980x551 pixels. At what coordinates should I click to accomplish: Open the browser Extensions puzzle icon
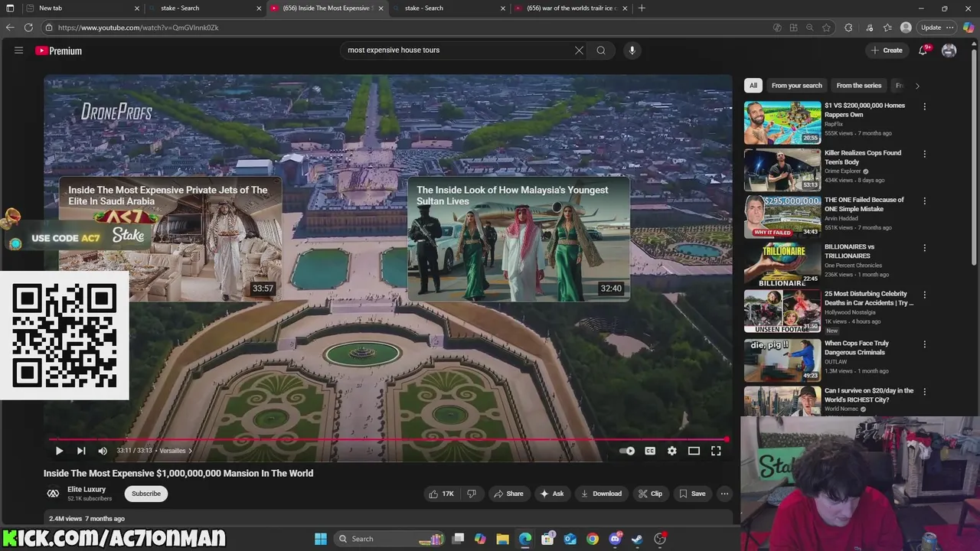point(848,28)
